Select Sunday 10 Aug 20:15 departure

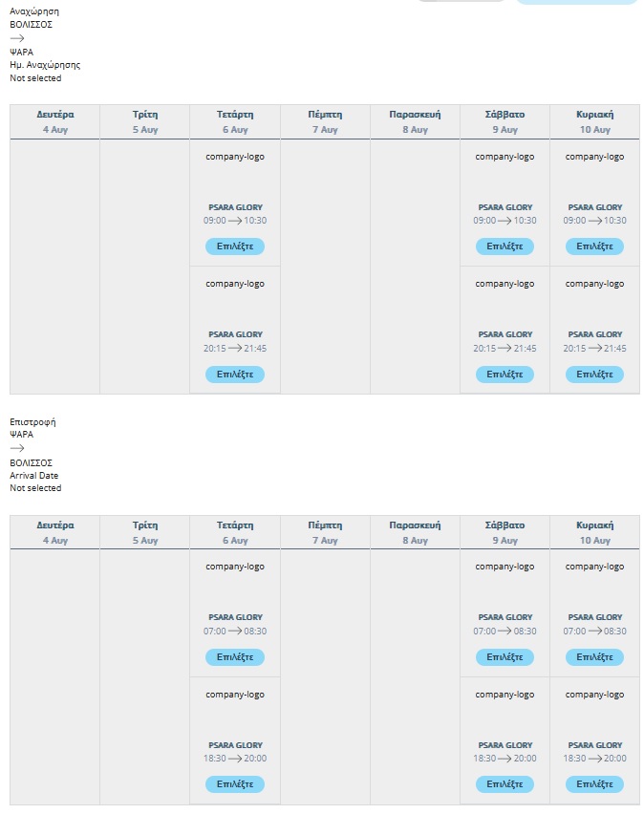point(594,375)
